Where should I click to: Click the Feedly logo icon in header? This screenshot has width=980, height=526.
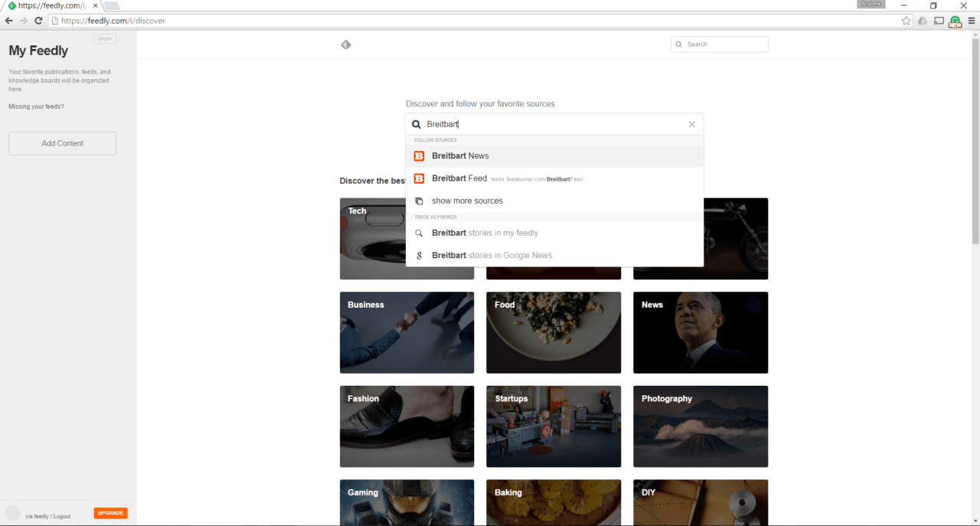[x=345, y=44]
